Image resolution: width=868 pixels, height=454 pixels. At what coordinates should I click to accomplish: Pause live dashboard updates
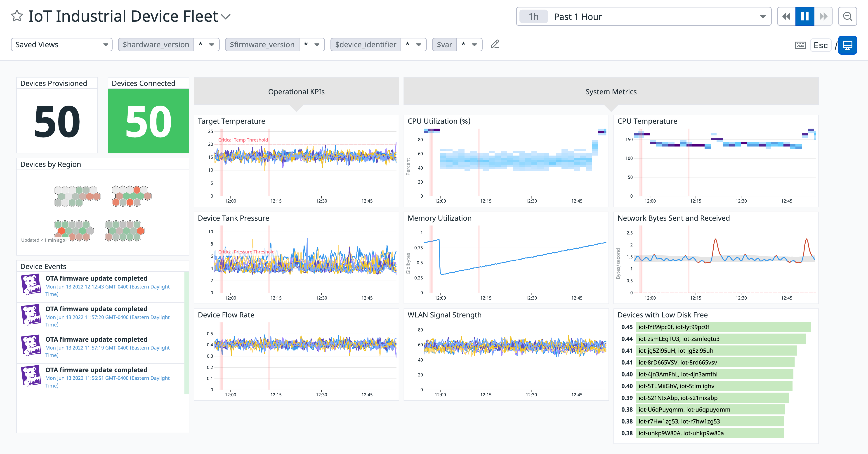[805, 16]
